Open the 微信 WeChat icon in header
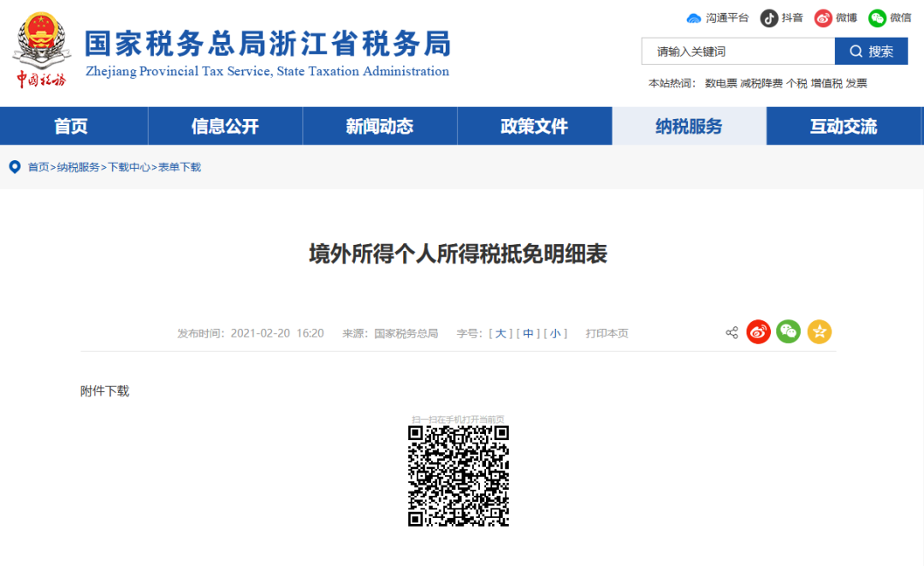The height and width of the screenshot is (566, 924). [x=877, y=18]
